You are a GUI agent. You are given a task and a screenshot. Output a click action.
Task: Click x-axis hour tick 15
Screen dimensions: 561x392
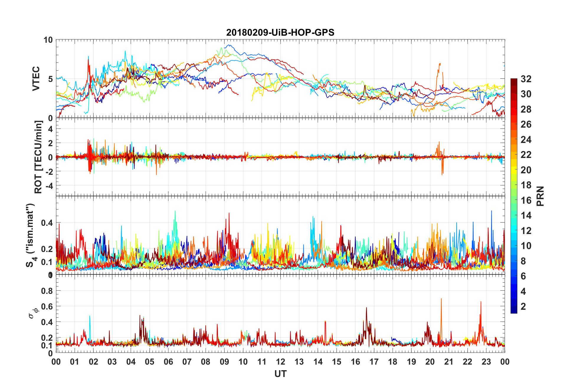337,362
